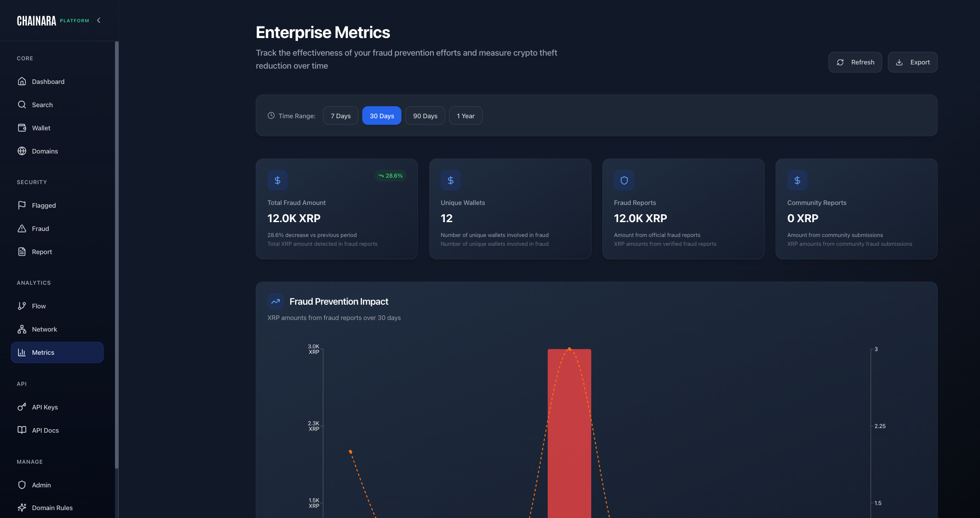
Task: Click the 0 XRP Community Reports value
Action: tap(803, 218)
